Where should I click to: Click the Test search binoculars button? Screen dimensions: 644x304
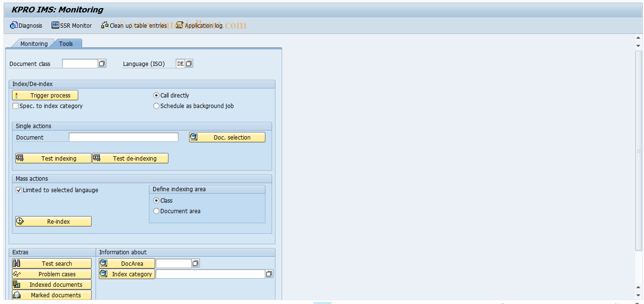51,263
